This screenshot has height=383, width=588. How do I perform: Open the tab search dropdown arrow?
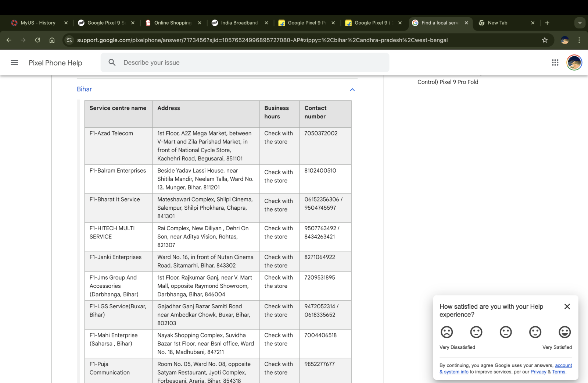[x=580, y=23]
